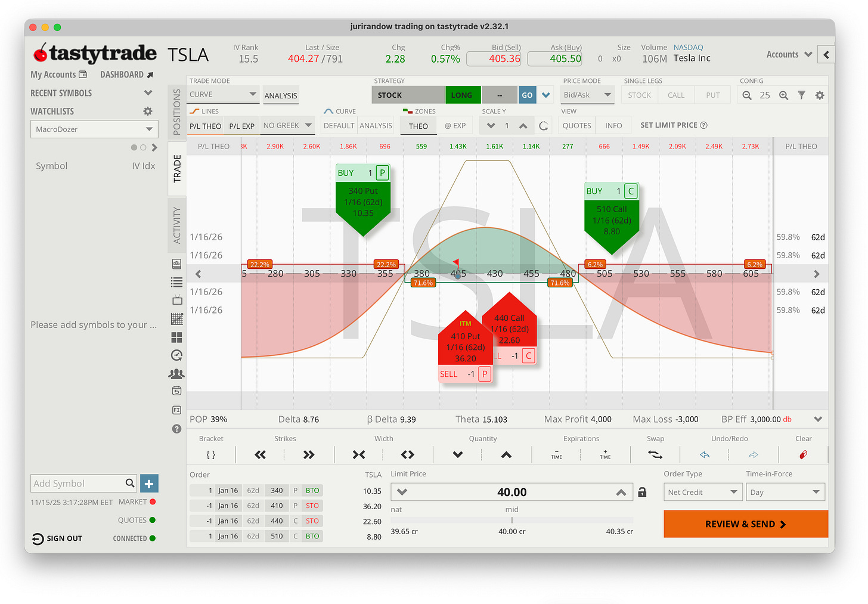This screenshot has height=604, width=868.
Task: Open the sidebar help question mark
Action: (x=176, y=429)
